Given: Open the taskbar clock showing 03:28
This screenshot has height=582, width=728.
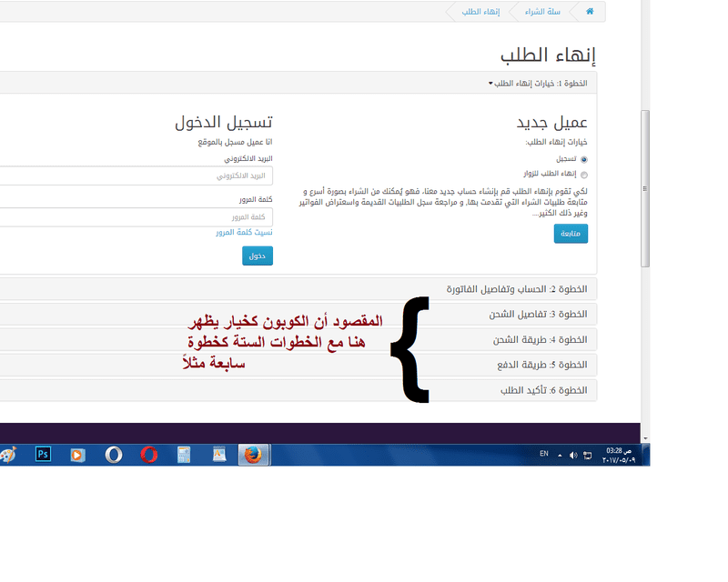Looking at the screenshot, I should [x=619, y=456].
